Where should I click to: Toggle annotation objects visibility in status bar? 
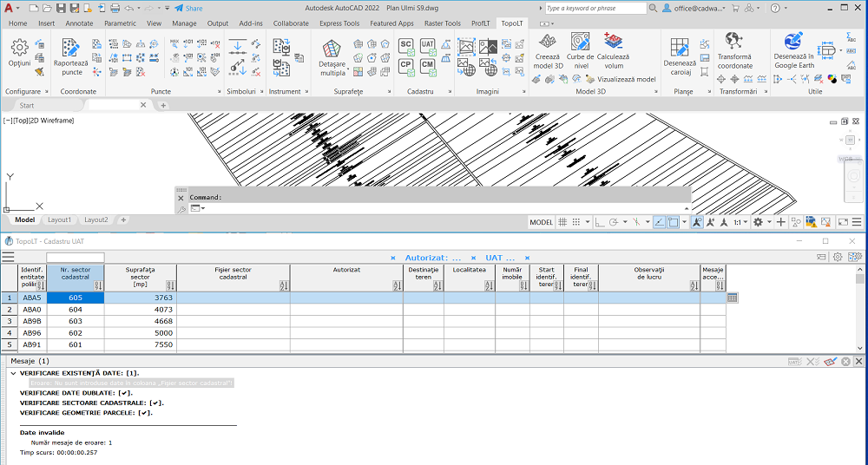pos(697,222)
